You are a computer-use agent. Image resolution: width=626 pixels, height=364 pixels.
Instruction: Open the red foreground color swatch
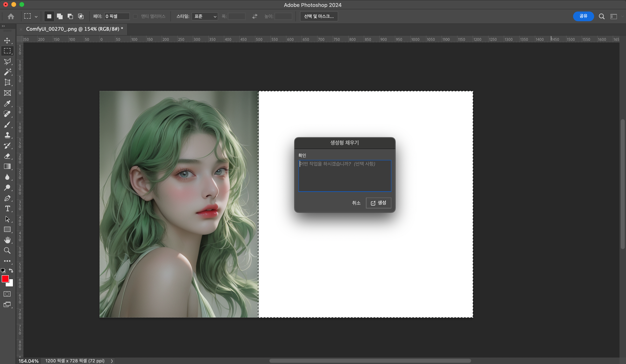click(x=5, y=279)
